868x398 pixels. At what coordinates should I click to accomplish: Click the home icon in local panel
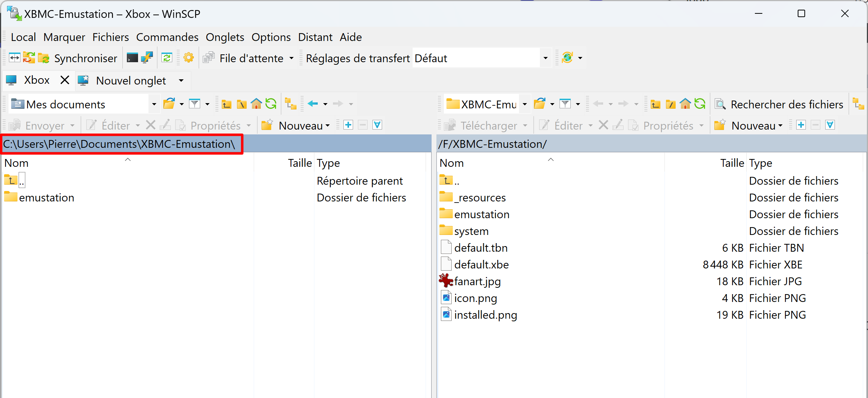pos(256,104)
